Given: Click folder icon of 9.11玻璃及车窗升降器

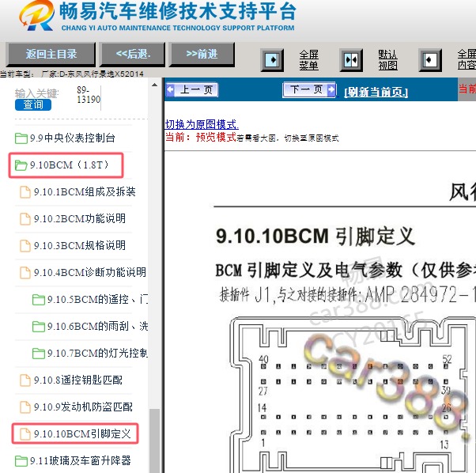Looking at the screenshot, I should [21, 461].
